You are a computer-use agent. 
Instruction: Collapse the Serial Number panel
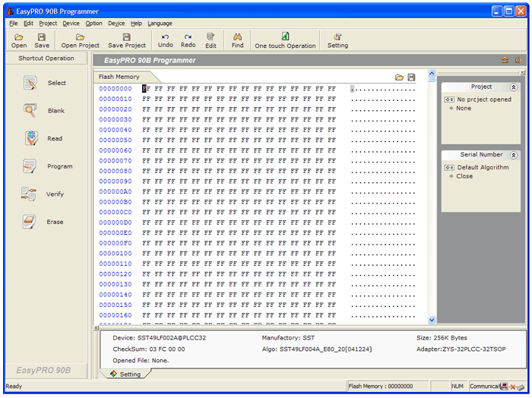coord(514,155)
